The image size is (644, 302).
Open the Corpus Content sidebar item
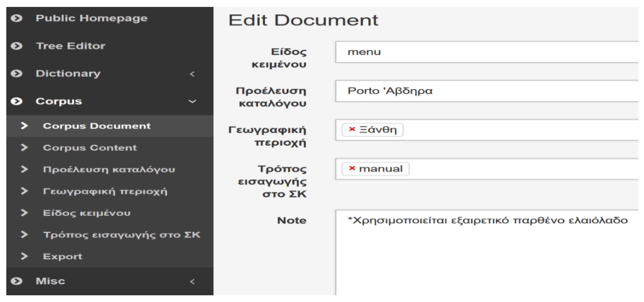[90, 148]
